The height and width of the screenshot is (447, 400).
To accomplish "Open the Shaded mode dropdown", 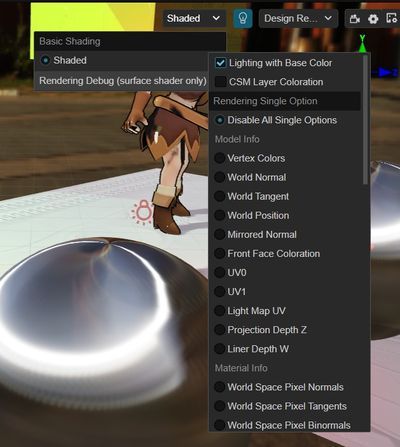I will coord(194,18).
